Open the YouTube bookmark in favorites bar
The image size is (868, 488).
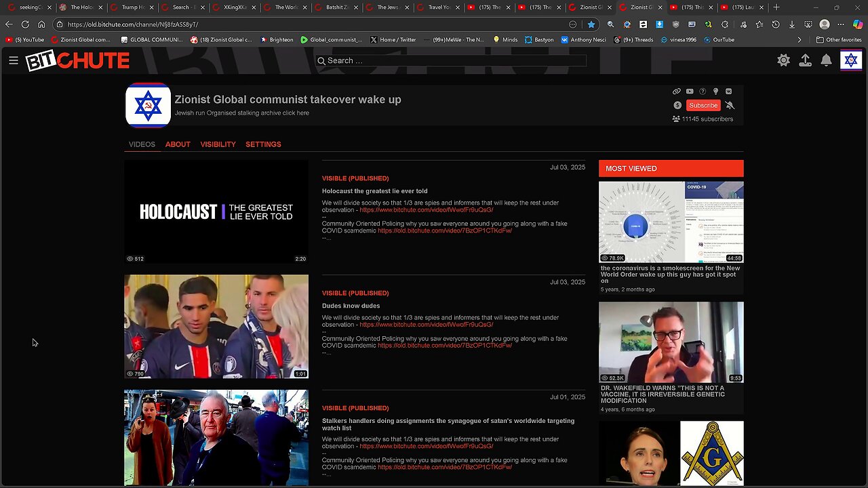pos(25,40)
